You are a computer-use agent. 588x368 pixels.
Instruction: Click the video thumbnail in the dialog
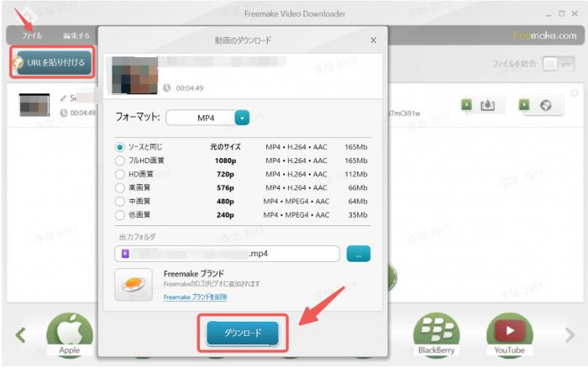(x=135, y=75)
